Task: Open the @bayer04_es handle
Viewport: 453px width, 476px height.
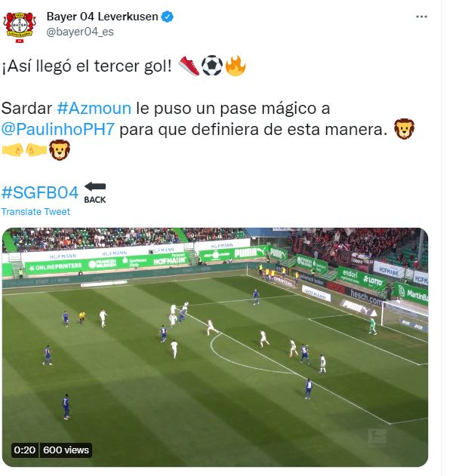Action: (x=80, y=32)
